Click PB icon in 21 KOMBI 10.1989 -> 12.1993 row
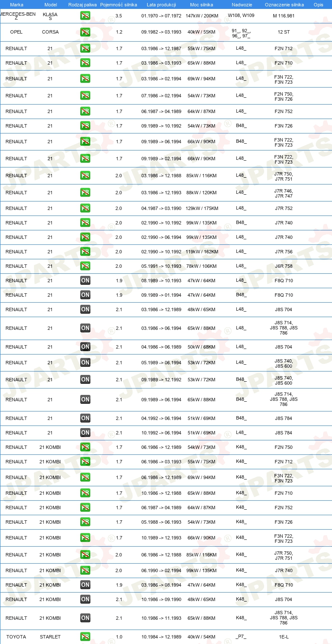 click(x=85, y=538)
